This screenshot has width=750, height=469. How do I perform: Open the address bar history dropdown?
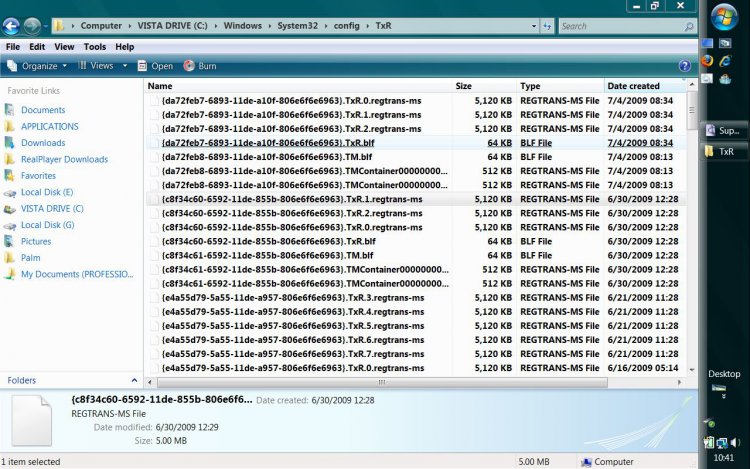(x=534, y=26)
